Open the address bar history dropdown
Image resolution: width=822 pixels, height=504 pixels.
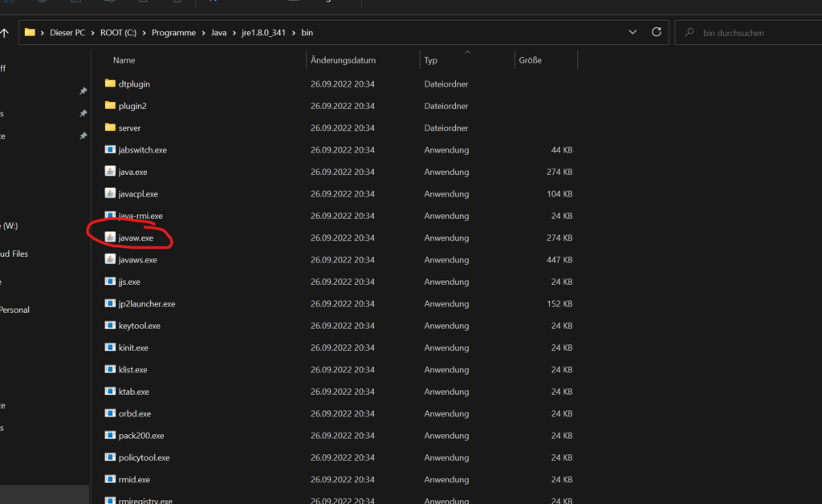pos(633,33)
